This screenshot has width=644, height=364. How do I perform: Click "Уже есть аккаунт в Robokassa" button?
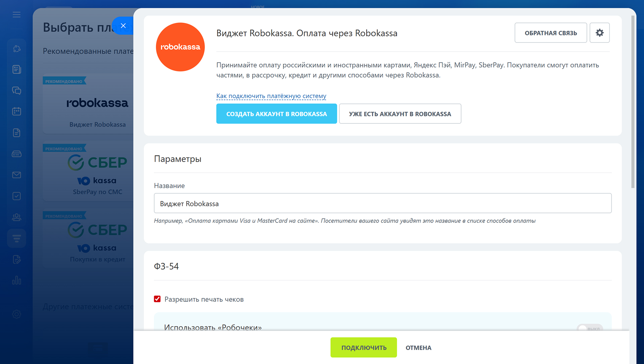(x=400, y=114)
